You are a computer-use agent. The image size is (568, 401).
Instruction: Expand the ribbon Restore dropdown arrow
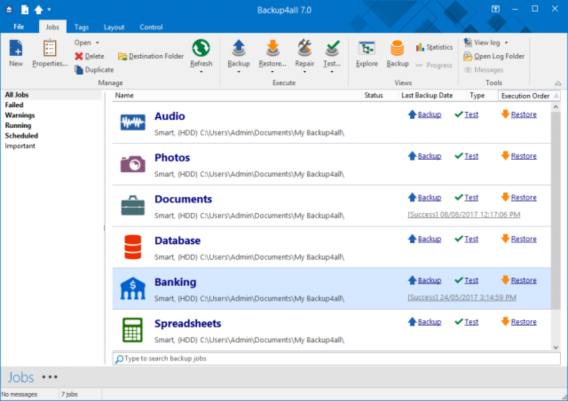[x=272, y=71]
